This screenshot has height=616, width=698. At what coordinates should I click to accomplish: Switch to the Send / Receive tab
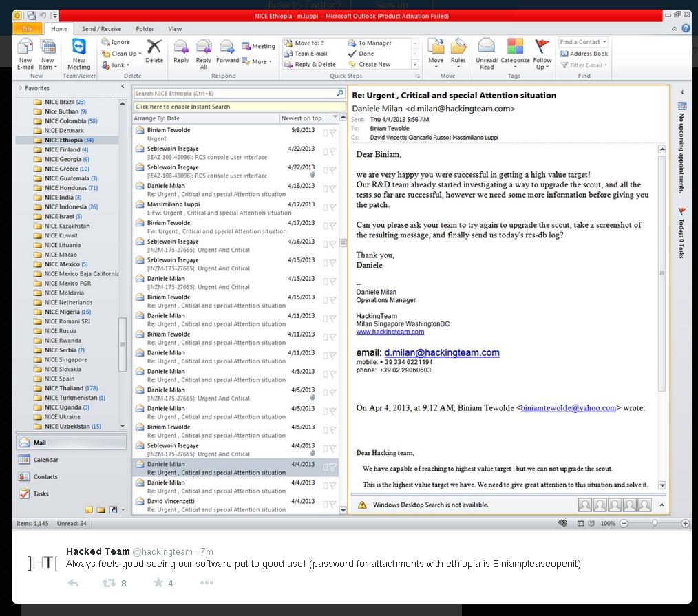[101, 28]
